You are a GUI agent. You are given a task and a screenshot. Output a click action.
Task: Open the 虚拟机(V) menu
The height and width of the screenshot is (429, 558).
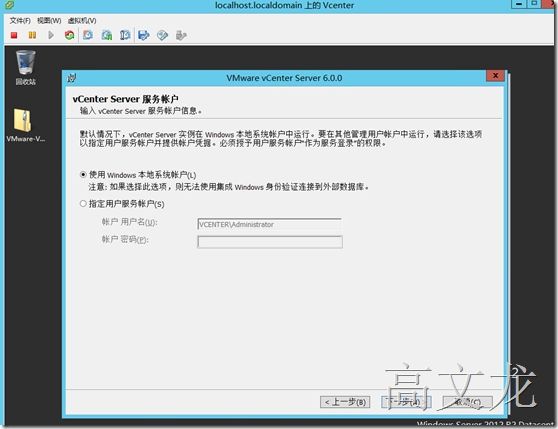click(x=82, y=21)
